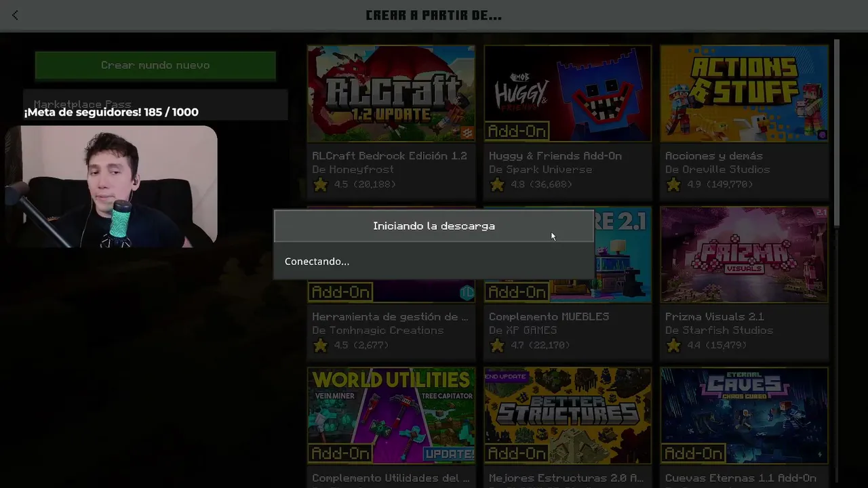Click the ¡Meta de seguidores! 185 / 1000 overlay
The image size is (868, 488).
point(111,112)
